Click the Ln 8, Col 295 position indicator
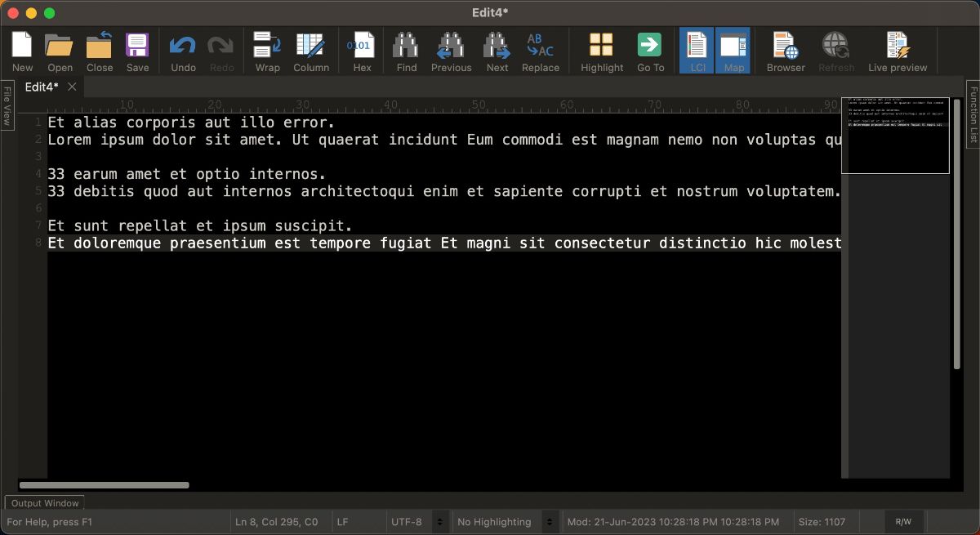 point(276,522)
